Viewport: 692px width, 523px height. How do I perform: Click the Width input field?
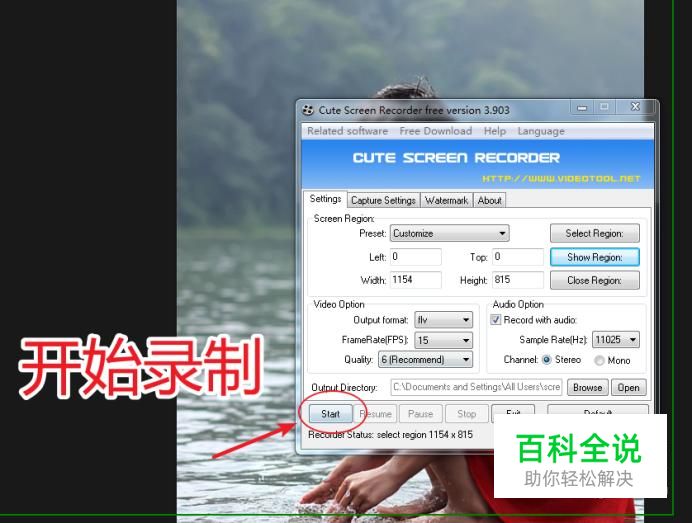[415, 280]
